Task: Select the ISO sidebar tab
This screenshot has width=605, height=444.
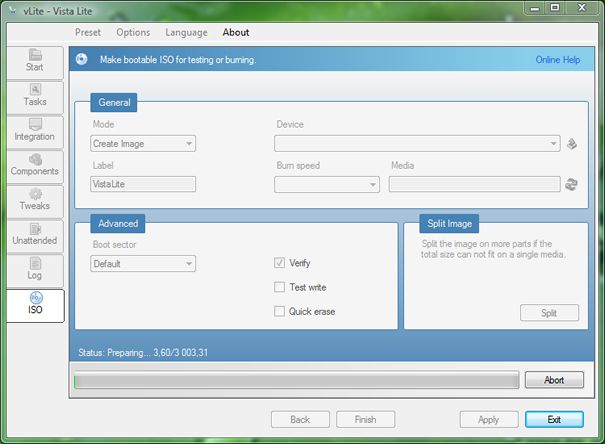Action: coord(35,306)
